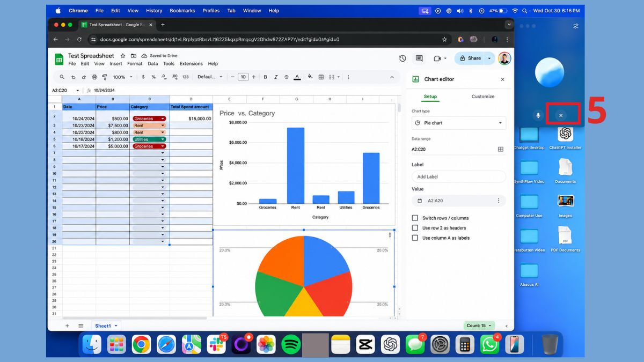
Task: Redo the action in Sheets toolbar
Action: pyautogui.click(x=84, y=77)
